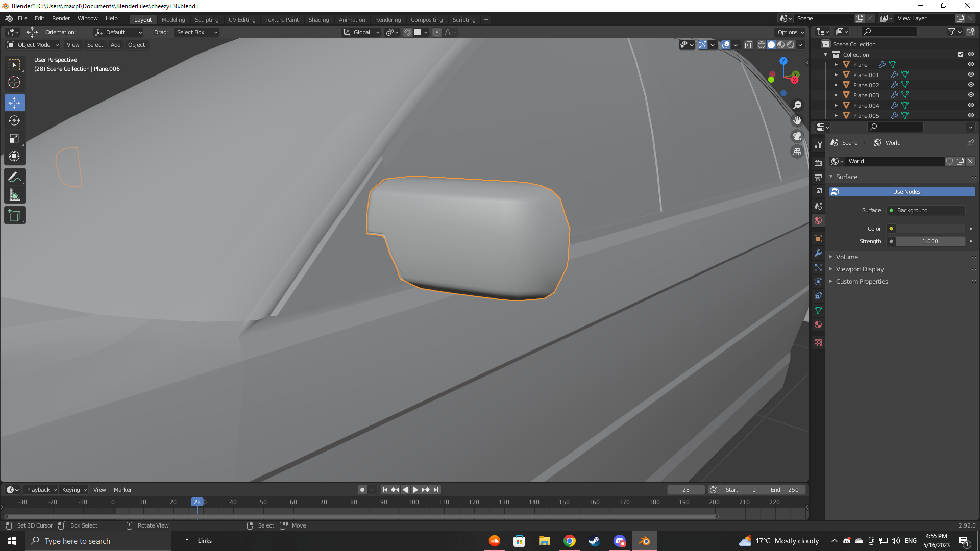The width and height of the screenshot is (980, 551).
Task: Open the Object Mode dropdown
Action: (33, 45)
